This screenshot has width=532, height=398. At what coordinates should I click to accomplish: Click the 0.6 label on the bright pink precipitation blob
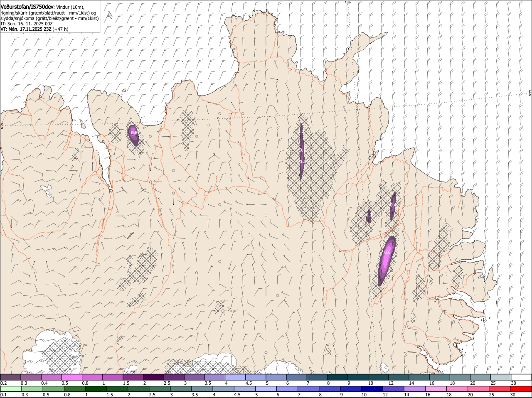pos(388,252)
